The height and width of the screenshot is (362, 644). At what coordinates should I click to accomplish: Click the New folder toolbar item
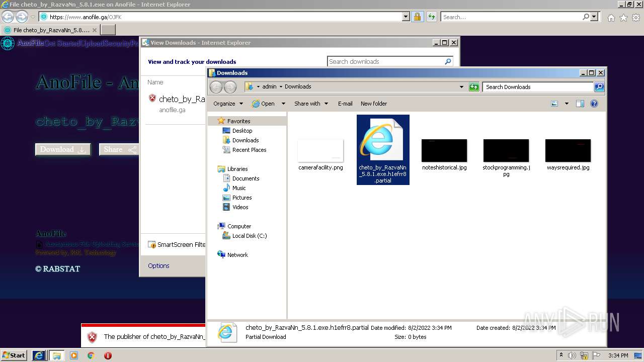[x=374, y=104]
